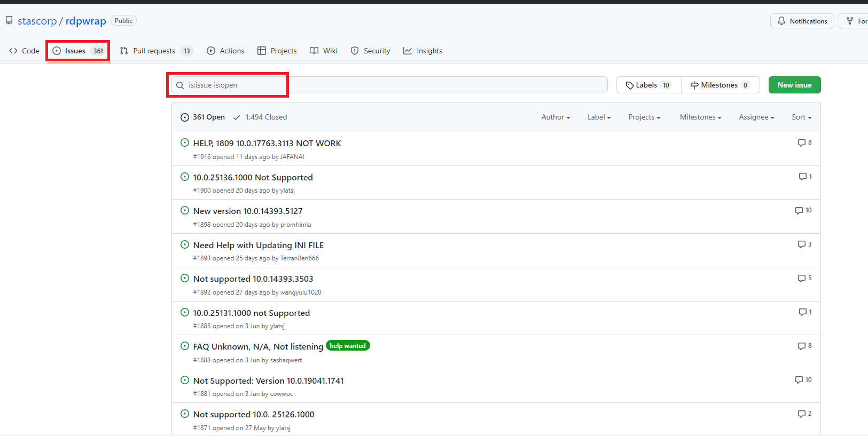Open issue 10.0.25136.1000 Not Supported
868x436 pixels.
click(x=253, y=177)
